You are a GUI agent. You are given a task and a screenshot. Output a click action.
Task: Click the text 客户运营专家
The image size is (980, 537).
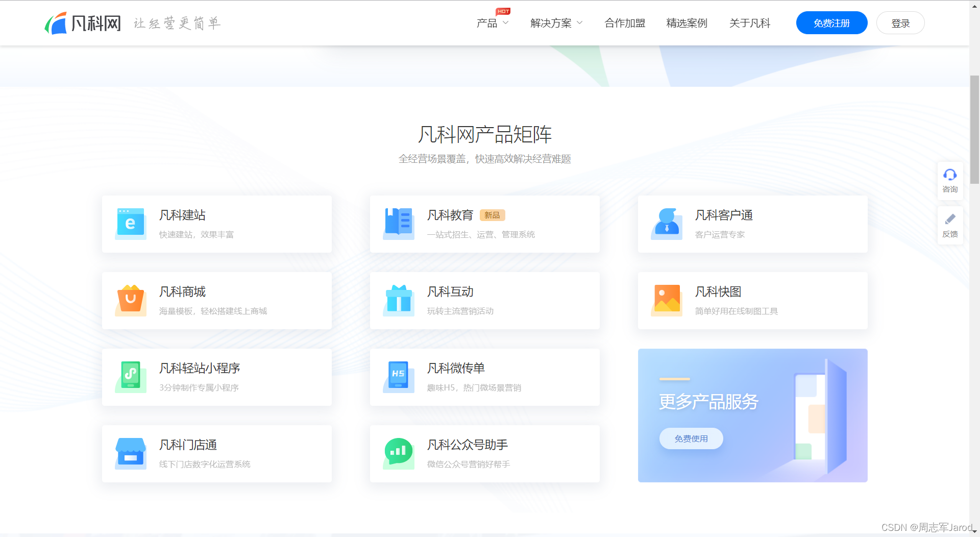click(720, 235)
